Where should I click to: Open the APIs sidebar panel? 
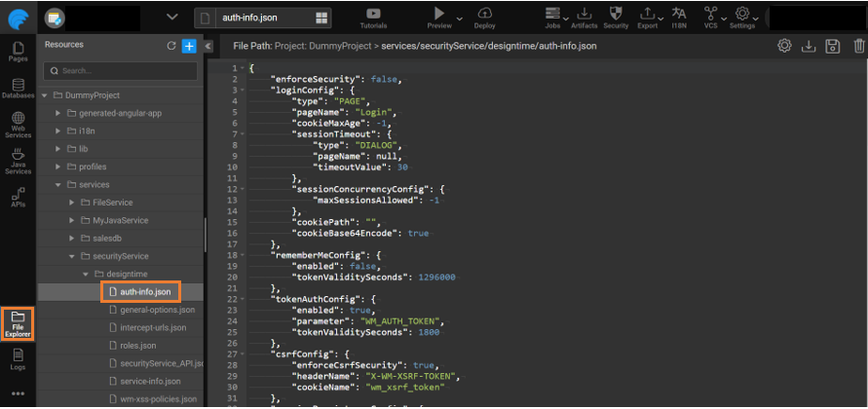click(x=18, y=198)
